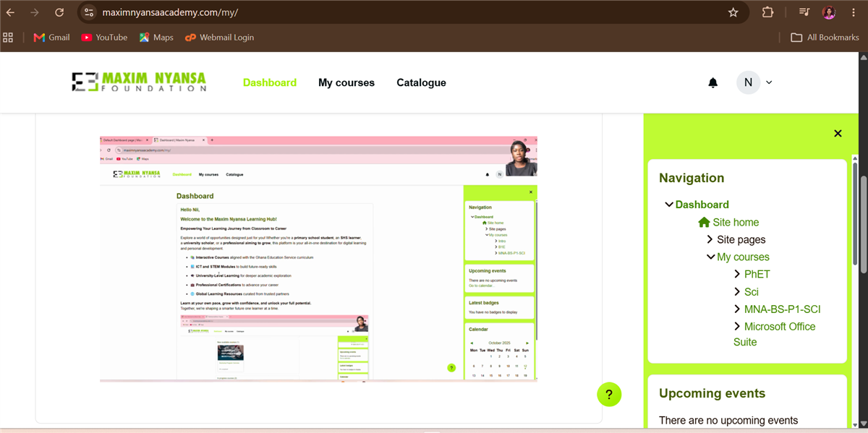Image resolution: width=868 pixels, height=433 pixels.
Task: Open the MNA-BS-P1-SCI course link
Action: click(783, 309)
